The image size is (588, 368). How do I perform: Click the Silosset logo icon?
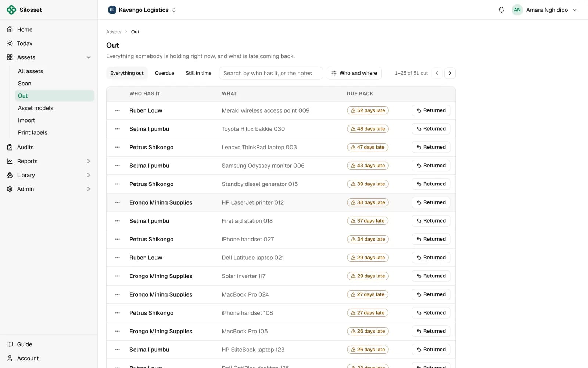point(11,10)
